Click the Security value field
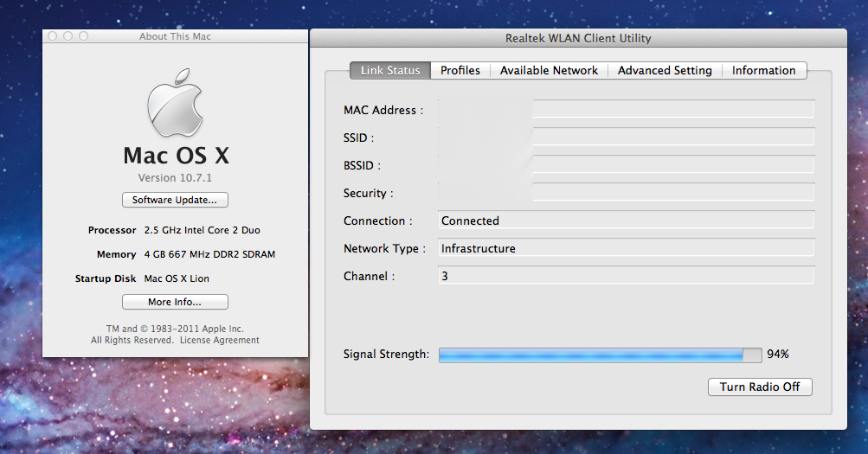868x454 pixels. coord(626,193)
